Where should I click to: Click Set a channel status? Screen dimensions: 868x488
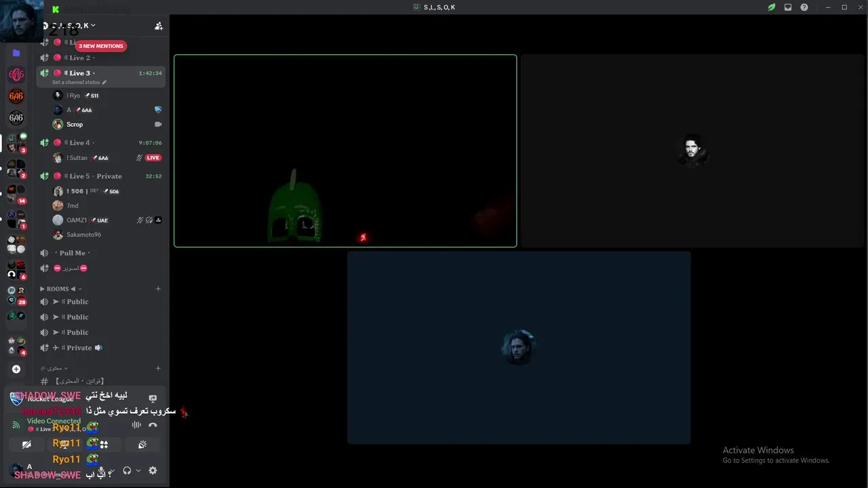[x=76, y=83]
